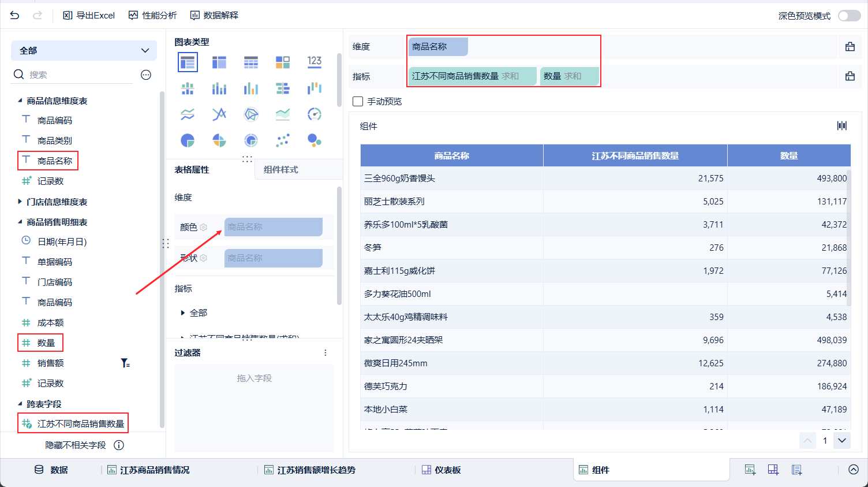Image resolution: width=868 pixels, height=487 pixels.
Task: Click the 导出Excel button
Action: [89, 16]
